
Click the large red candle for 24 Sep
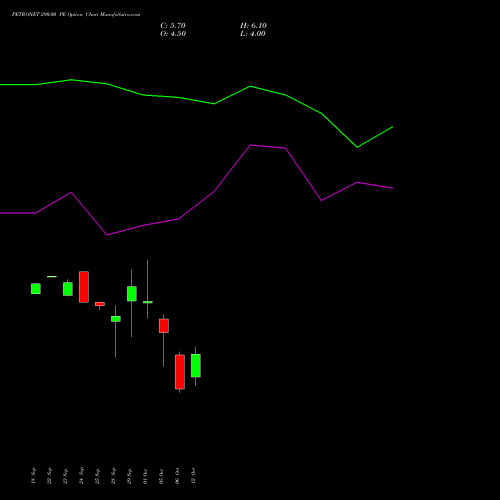pyautogui.click(x=84, y=287)
